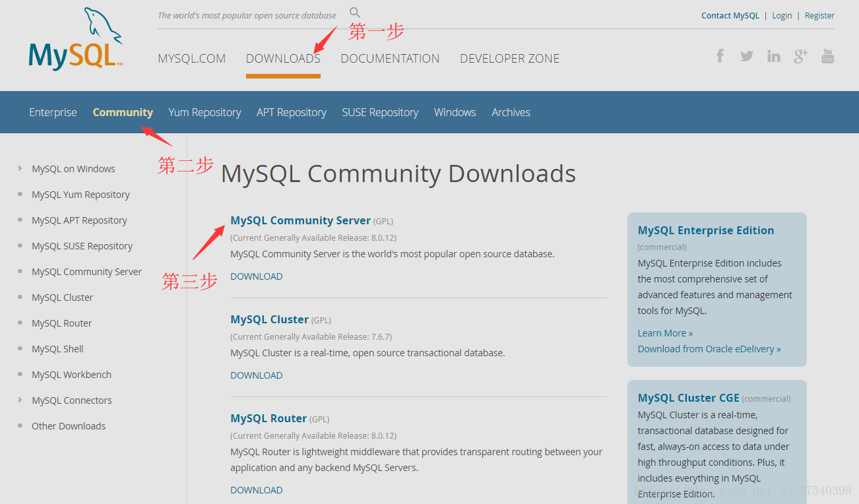This screenshot has height=504, width=859.
Task: Click the MySQL dolphin logo
Action: [x=76, y=38]
